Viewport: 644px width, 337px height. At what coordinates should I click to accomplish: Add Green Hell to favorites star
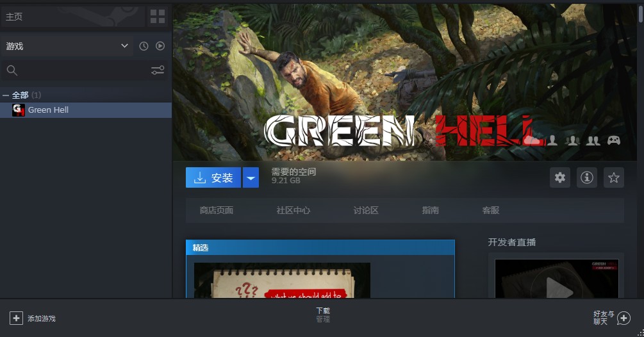click(614, 177)
